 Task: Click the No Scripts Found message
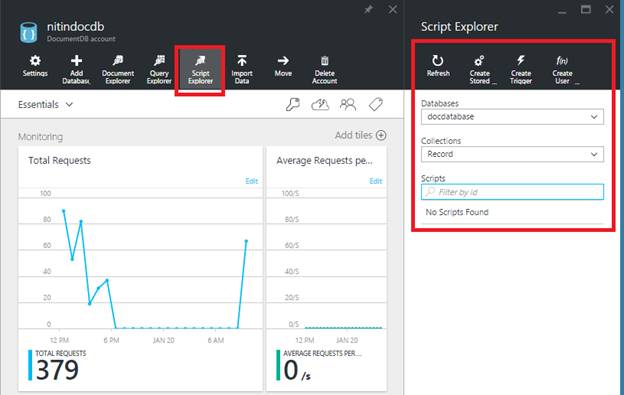tap(457, 212)
